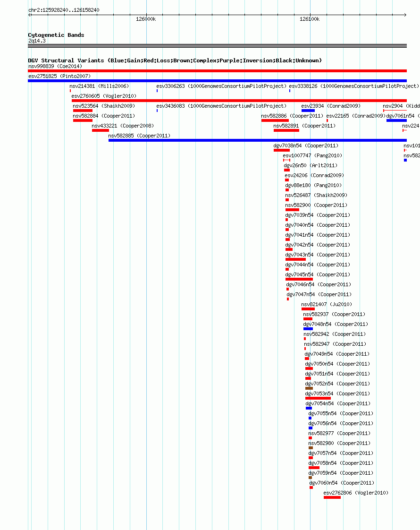Click nsv433221 (Cooper2008) label
The height and width of the screenshot is (530, 420).
pos(123,126)
